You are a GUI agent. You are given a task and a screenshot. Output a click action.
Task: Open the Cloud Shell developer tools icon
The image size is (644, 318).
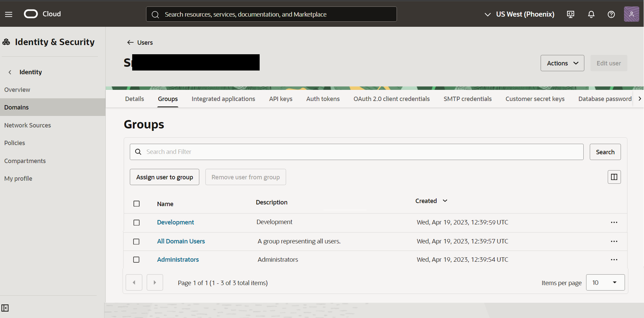click(570, 14)
